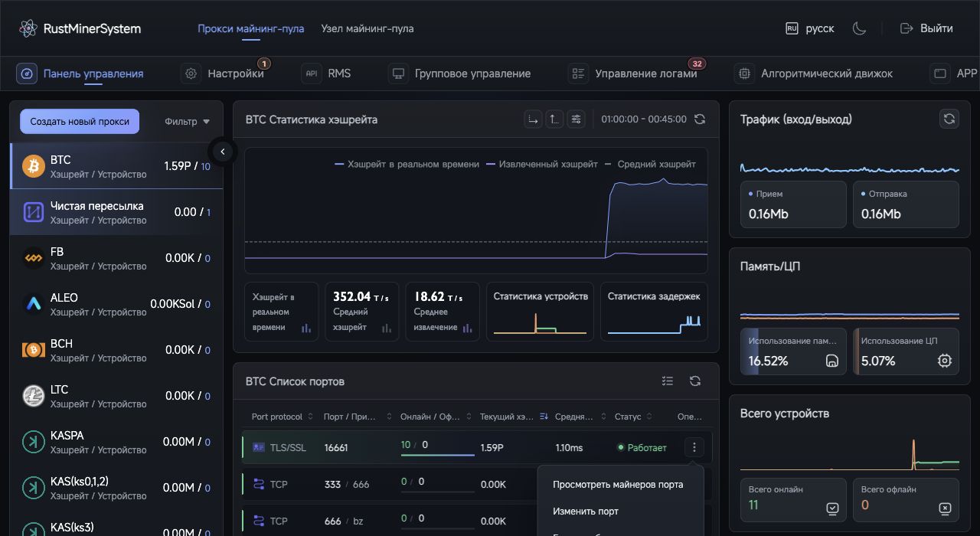Click the Работает status label
The width and height of the screenshot is (980, 536).
[647, 447]
